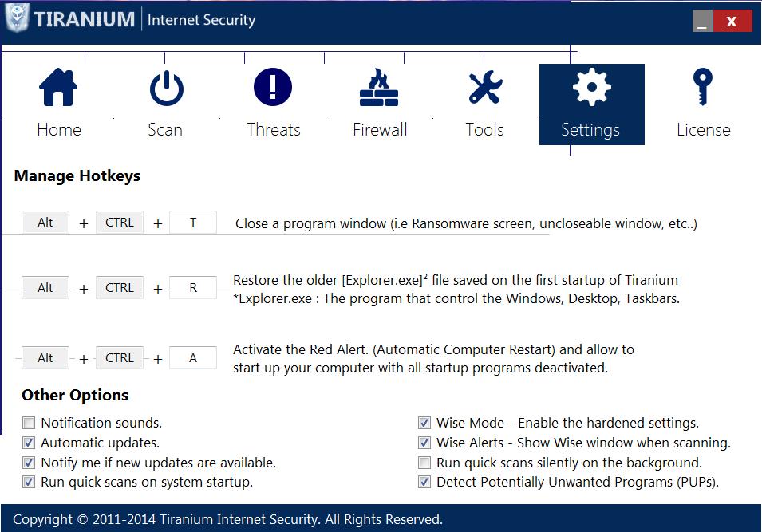Click the A hotkey letter box

point(193,358)
